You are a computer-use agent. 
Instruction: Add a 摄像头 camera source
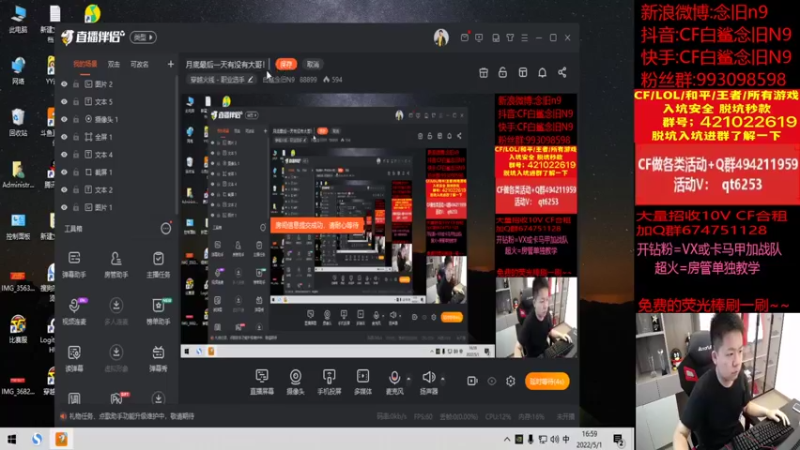(x=295, y=382)
